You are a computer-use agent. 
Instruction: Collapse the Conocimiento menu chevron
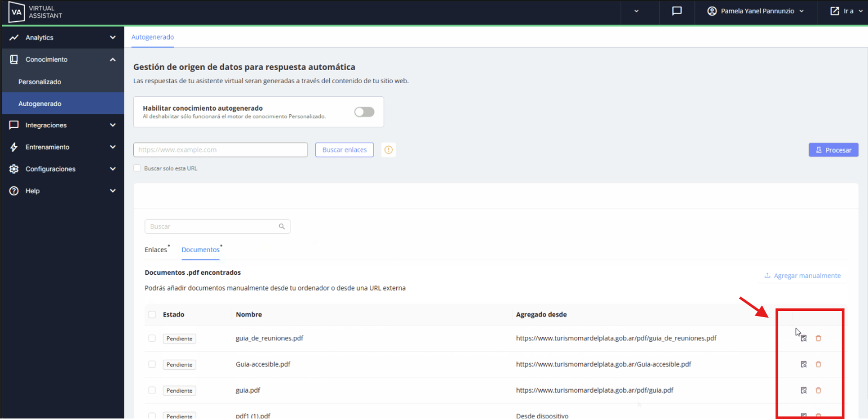pos(112,59)
